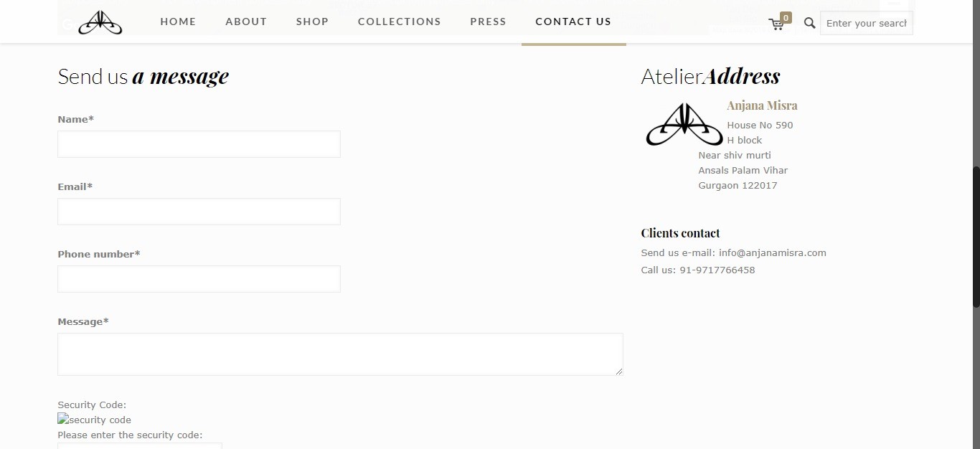Open the shopping cart icon
The height and width of the screenshot is (449, 980).
(776, 24)
